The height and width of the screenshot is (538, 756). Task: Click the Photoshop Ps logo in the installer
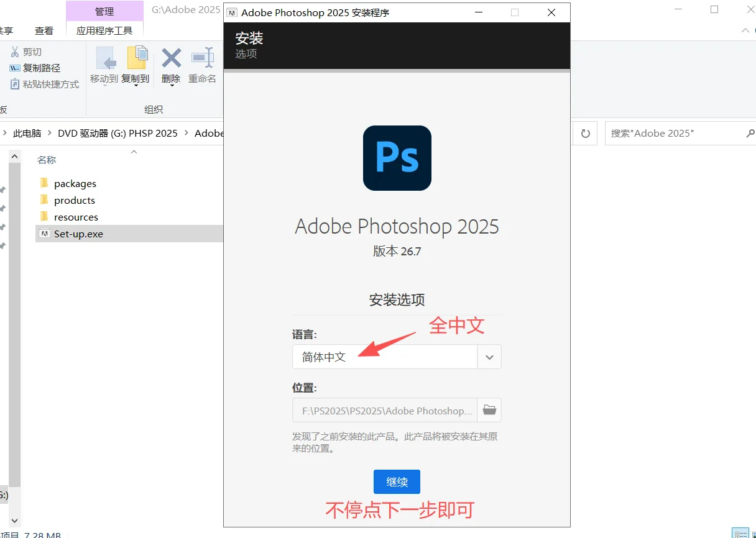(397, 158)
